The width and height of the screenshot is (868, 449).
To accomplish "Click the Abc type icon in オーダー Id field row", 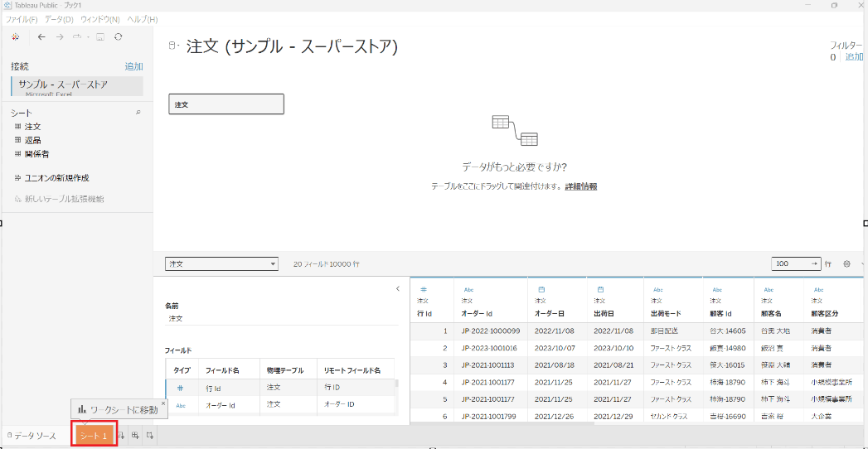I will click(x=181, y=405).
